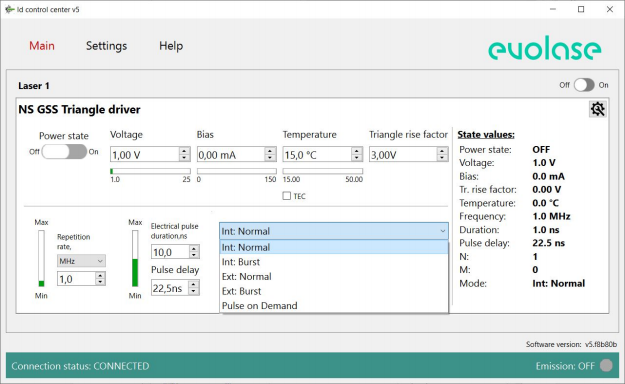Increase Pulse delay with up arrow
625x384 pixels.
pyautogui.click(x=194, y=284)
